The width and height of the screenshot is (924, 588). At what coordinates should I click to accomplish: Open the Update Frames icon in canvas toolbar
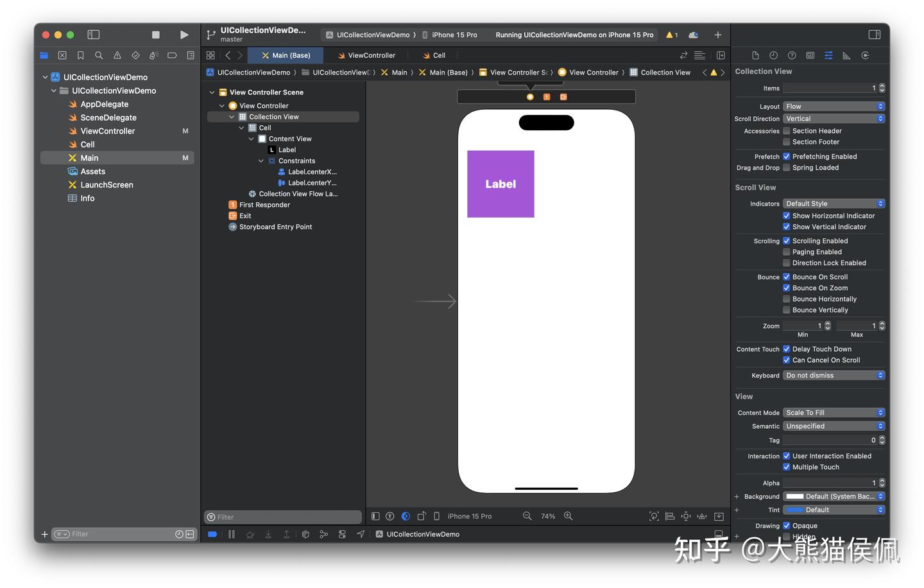[654, 516]
